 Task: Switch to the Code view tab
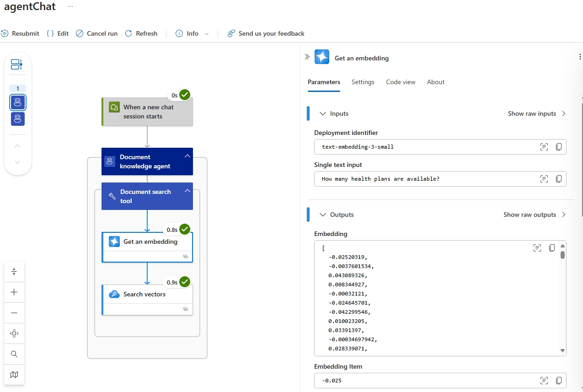(401, 82)
